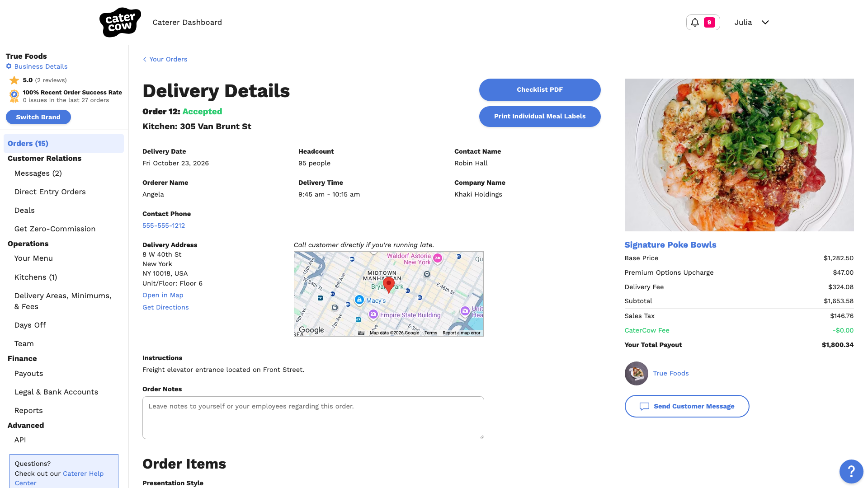This screenshot has height=488, width=868.
Task: Open Messages (2) in sidebar
Action: click(x=38, y=173)
